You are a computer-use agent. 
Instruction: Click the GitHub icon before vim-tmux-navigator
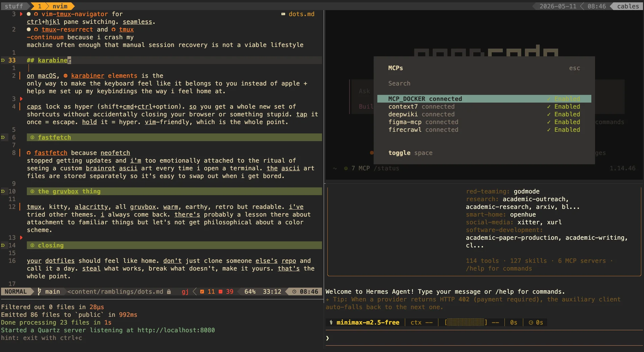click(x=36, y=14)
